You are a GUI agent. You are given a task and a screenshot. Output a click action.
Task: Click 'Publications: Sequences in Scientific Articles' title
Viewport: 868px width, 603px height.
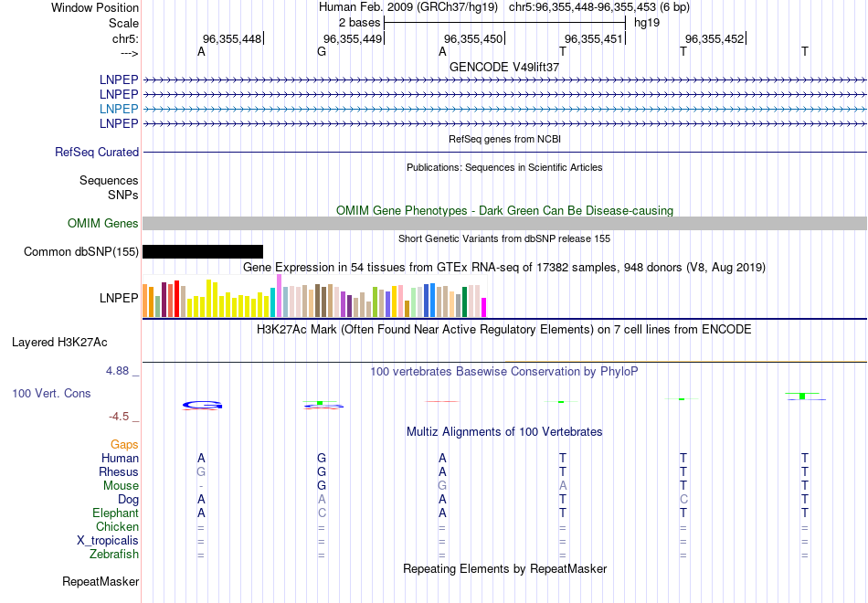(x=504, y=167)
